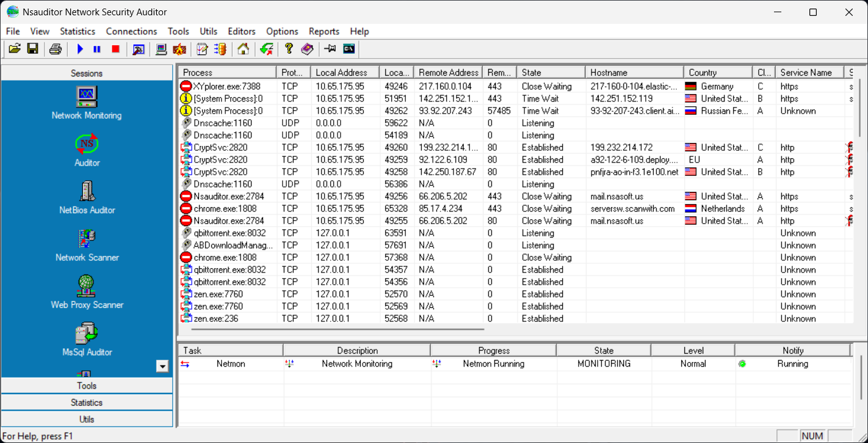
Task: Open the Connections menu
Action: pos(131,31)
